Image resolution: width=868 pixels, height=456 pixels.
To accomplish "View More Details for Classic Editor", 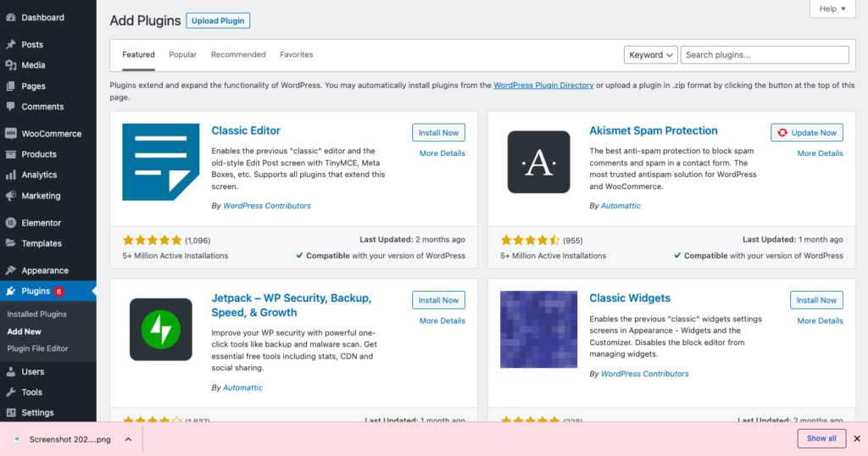I will tap(442, 153).
